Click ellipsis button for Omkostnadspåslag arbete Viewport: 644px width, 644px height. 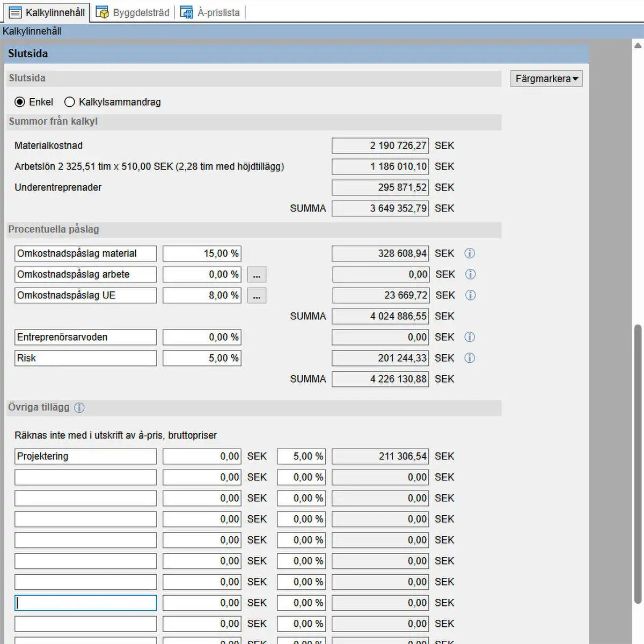click(257, 275)
